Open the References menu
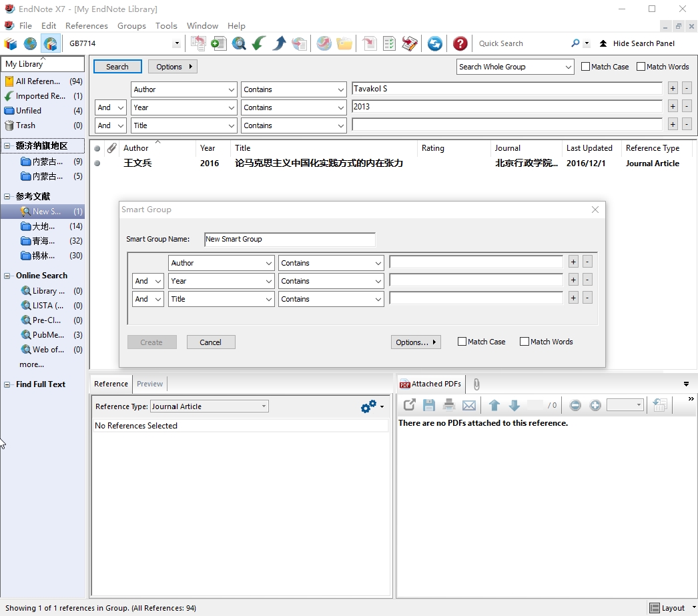Image resolution: width=698 pixels, height=616 pixels. tap(86, 26)
